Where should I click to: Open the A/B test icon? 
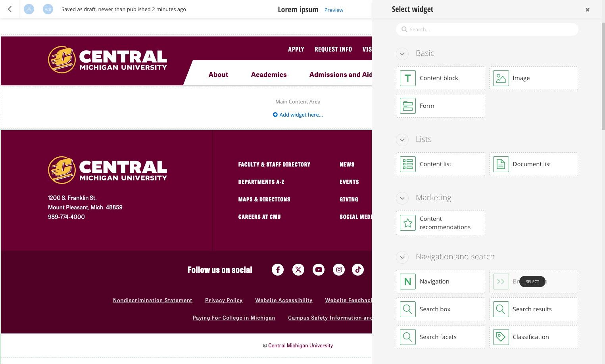tap(48, 9)
